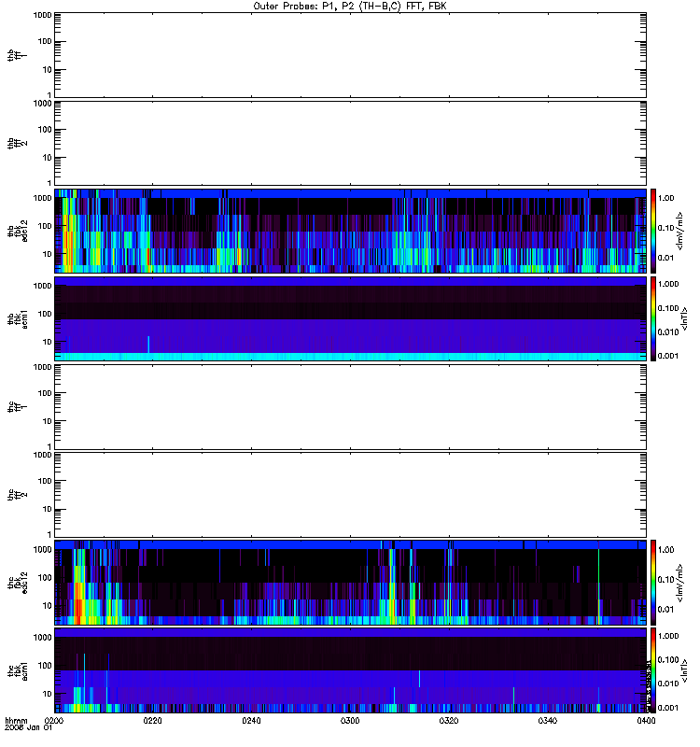Viewport: 700px width, 747px height.
Task: Click the 0300 time axis label
Action: click(x=350, y=721)
